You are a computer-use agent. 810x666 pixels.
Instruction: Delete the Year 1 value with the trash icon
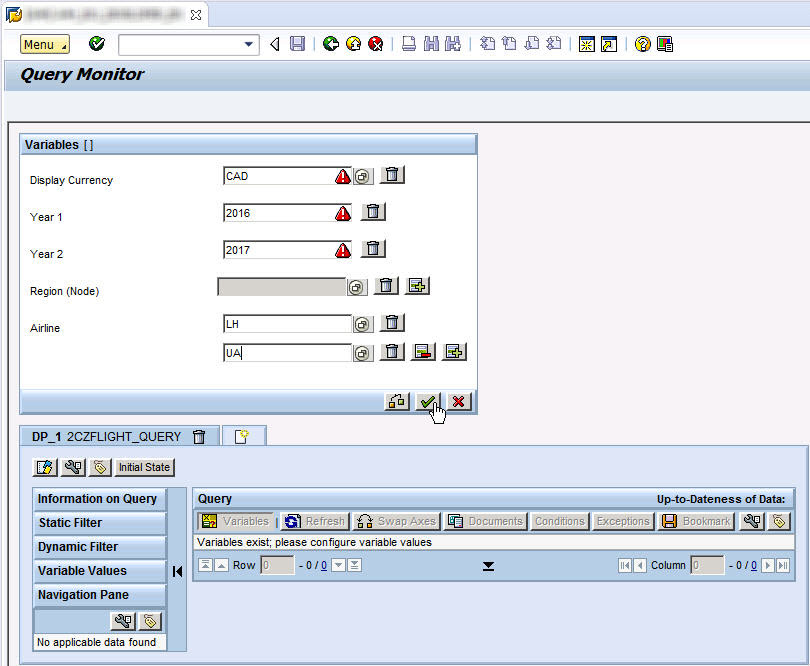[x=374, y=211]
